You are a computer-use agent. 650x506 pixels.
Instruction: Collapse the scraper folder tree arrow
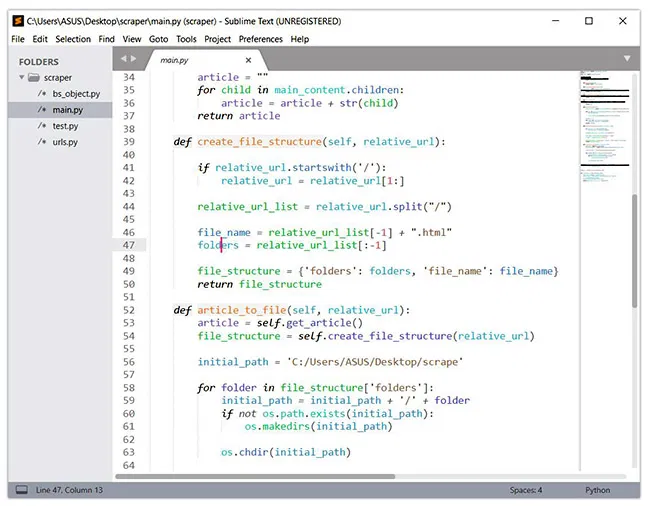(x=20, y=77)
